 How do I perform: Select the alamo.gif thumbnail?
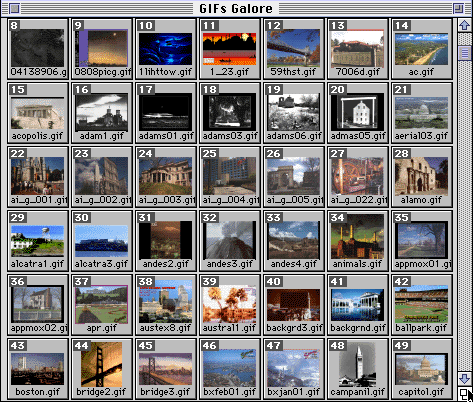click(x=422, y=177)
